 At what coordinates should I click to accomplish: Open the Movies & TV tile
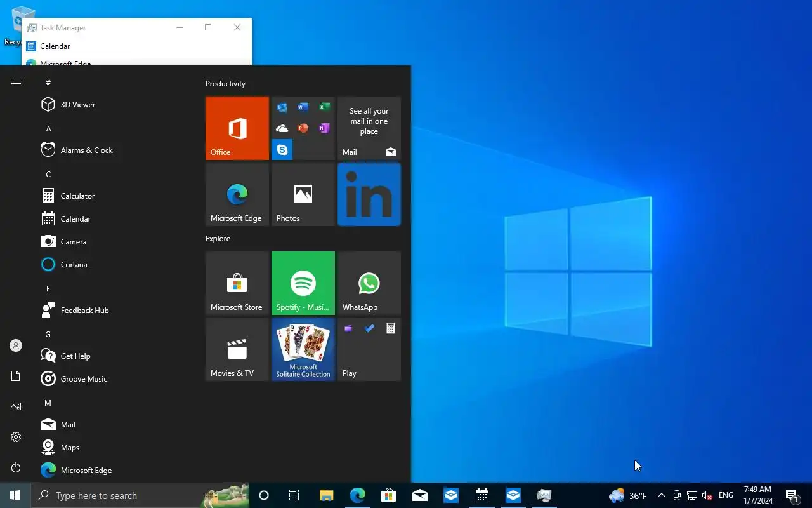pyautogui.click(x=237, y=349)
